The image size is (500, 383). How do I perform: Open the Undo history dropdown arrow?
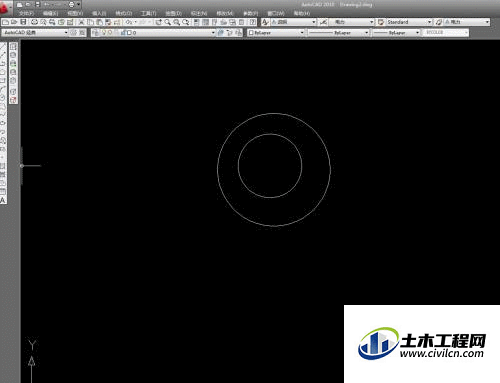[x=135, y=22]
